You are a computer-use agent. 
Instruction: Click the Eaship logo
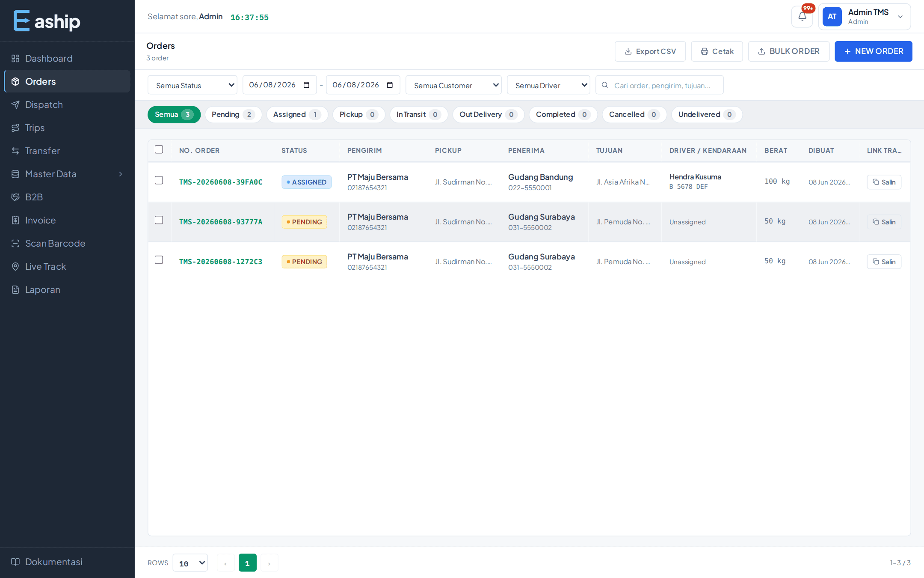point(47,21)
